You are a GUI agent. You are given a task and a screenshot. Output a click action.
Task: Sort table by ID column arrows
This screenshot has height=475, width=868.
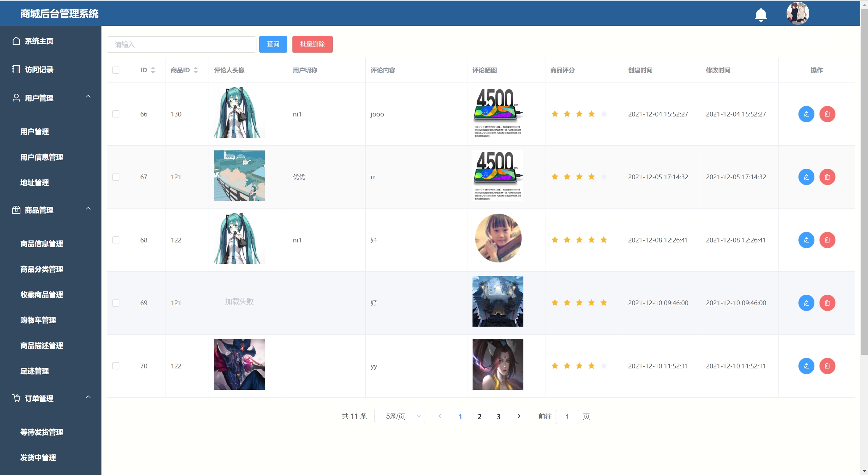153,70
